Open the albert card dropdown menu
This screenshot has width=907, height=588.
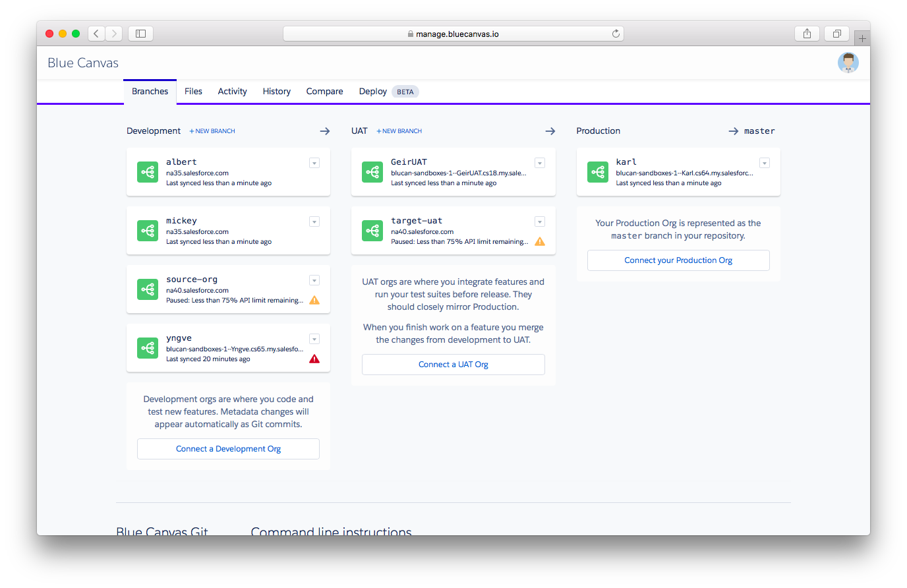(x=314, y=163)
